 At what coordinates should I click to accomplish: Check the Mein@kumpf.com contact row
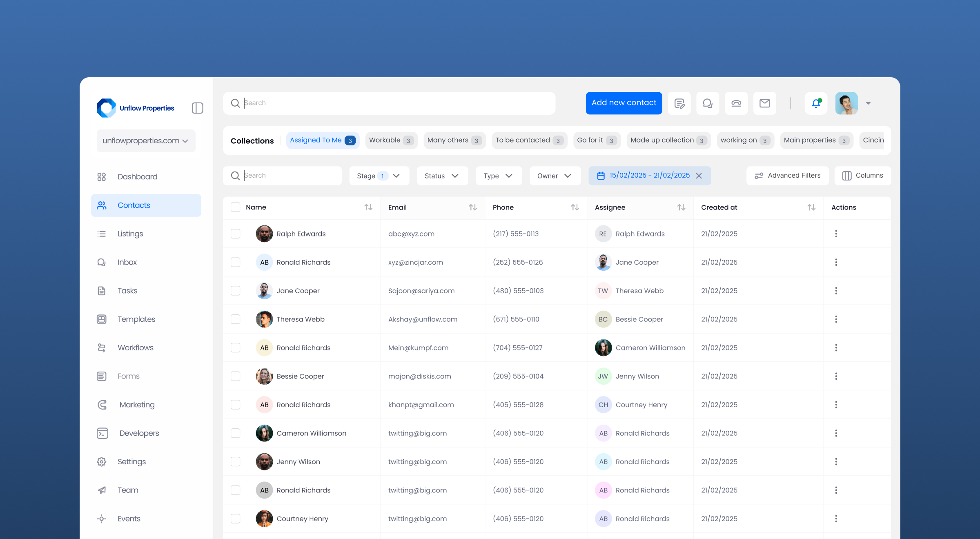[236, 347]
